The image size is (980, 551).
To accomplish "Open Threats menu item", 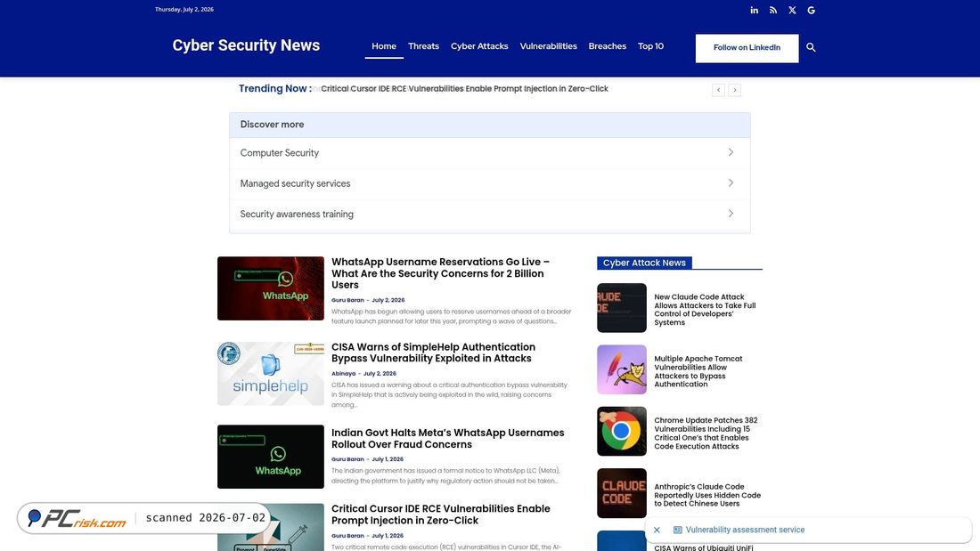I will (423, 46).
